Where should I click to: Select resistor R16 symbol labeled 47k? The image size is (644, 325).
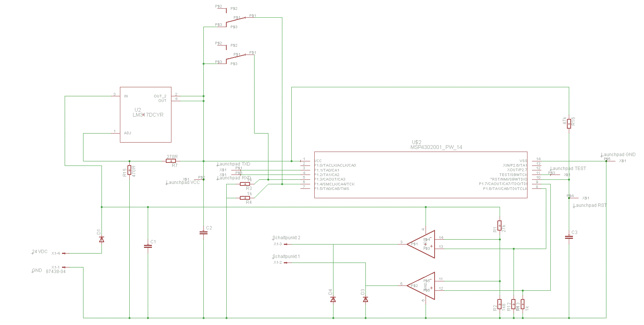[569, 123]
